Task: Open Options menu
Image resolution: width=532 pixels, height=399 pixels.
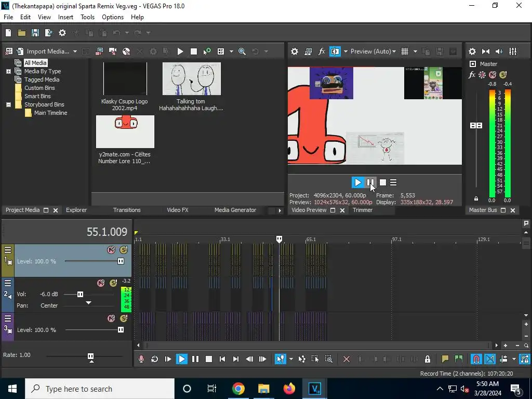Action: click(x=113, y=17)
